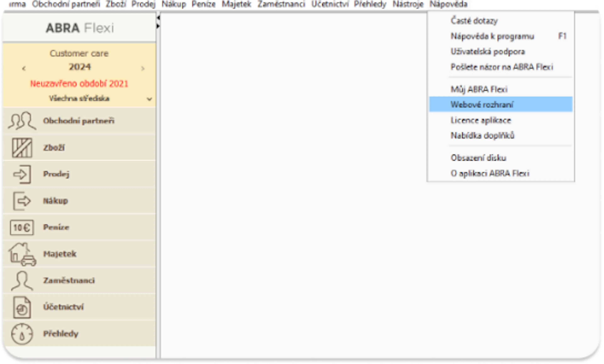
Task: Click the red Neuzavřeno období 2021 warning
Action: (x=79, y=84)
